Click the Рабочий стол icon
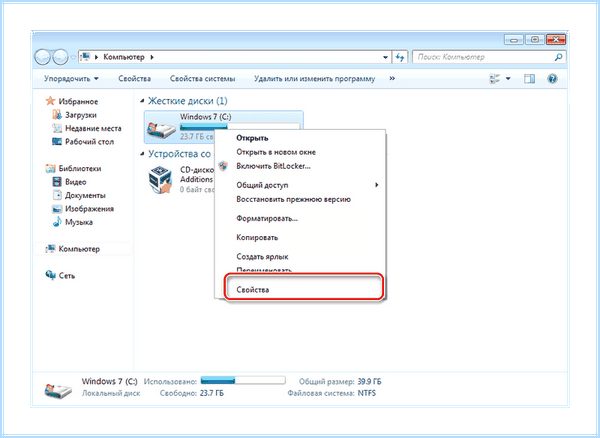The width and height of the screenshot is (600, 438). click(x=57, y=141)
